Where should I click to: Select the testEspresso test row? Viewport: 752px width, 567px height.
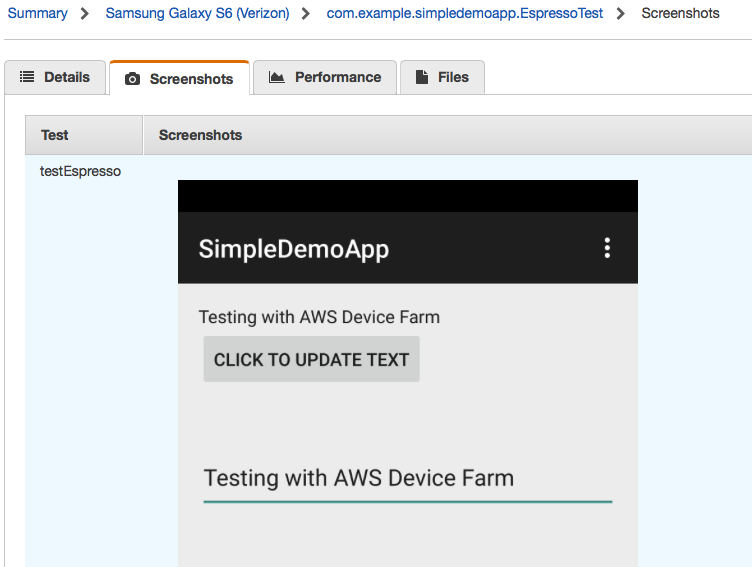pos(80,171)
